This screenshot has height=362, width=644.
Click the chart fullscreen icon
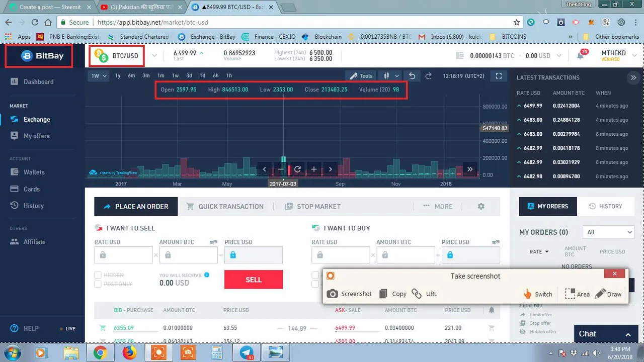coord(499,76)
